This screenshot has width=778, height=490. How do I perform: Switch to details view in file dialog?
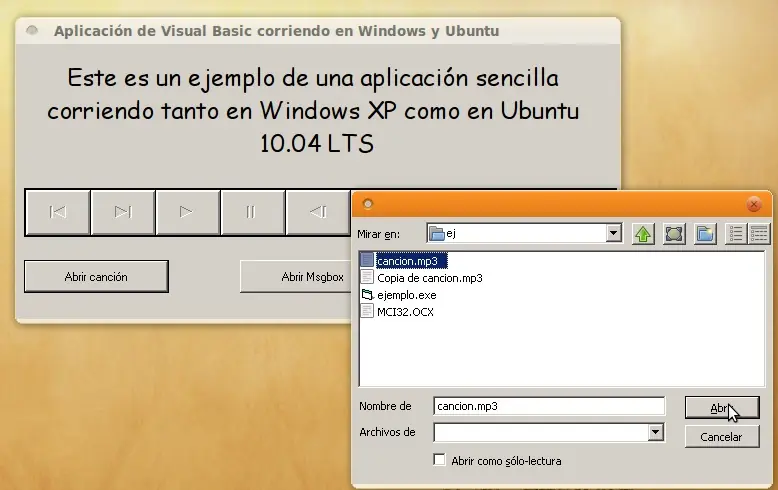coord(759,234)
